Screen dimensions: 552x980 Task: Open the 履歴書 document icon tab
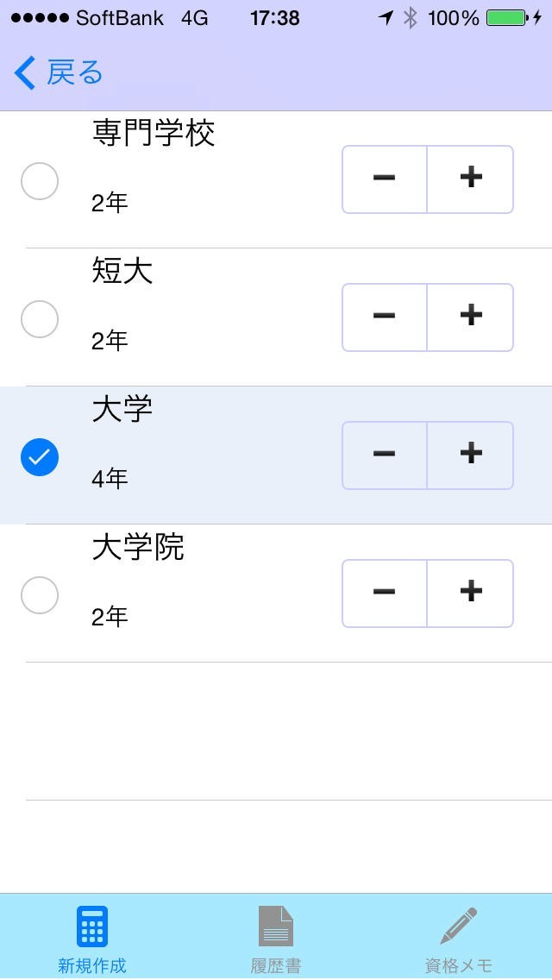[x=276, y=927]
